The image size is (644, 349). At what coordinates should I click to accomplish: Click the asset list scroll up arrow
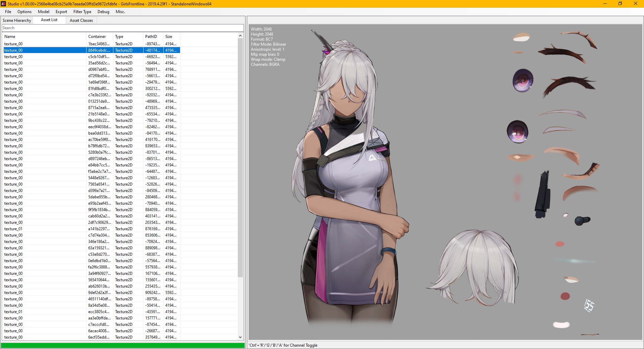pyautogui.click(x=240, y=36)
